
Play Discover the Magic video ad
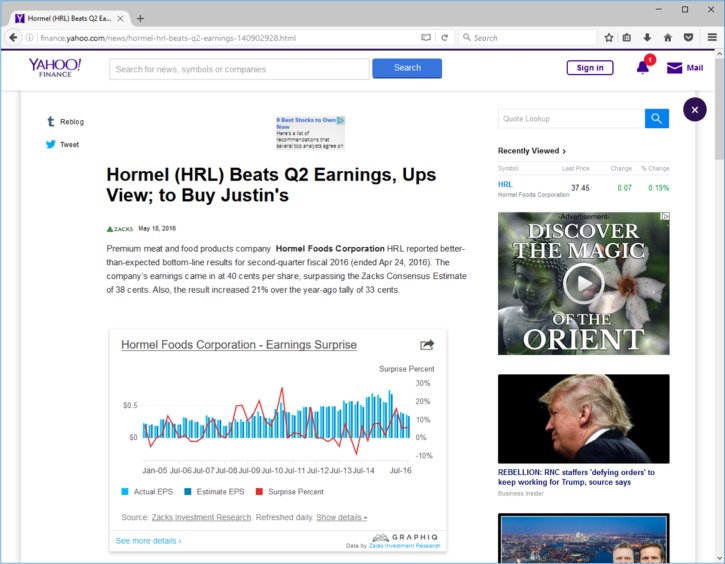point(584,283)
